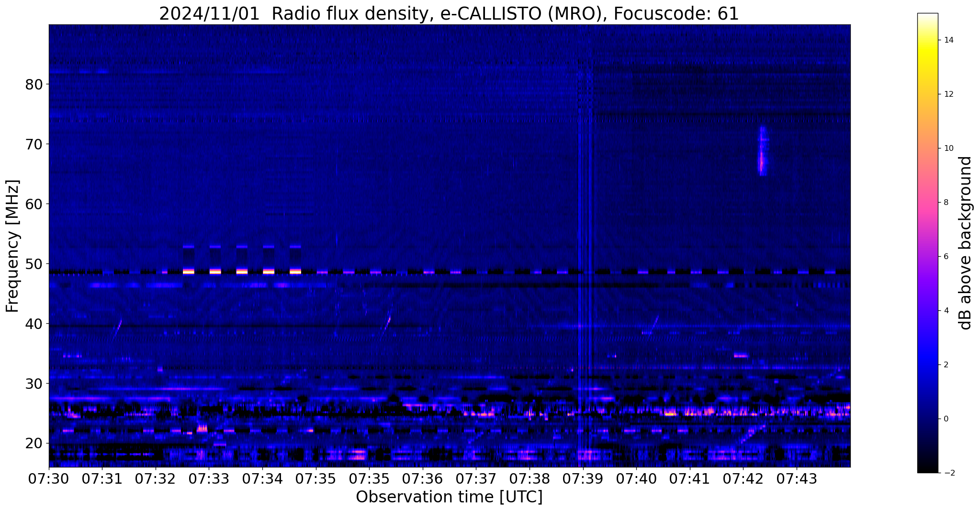Click the 07:37 time tick label
This screenshot has width=980, height=511.
tap(476, 478)
